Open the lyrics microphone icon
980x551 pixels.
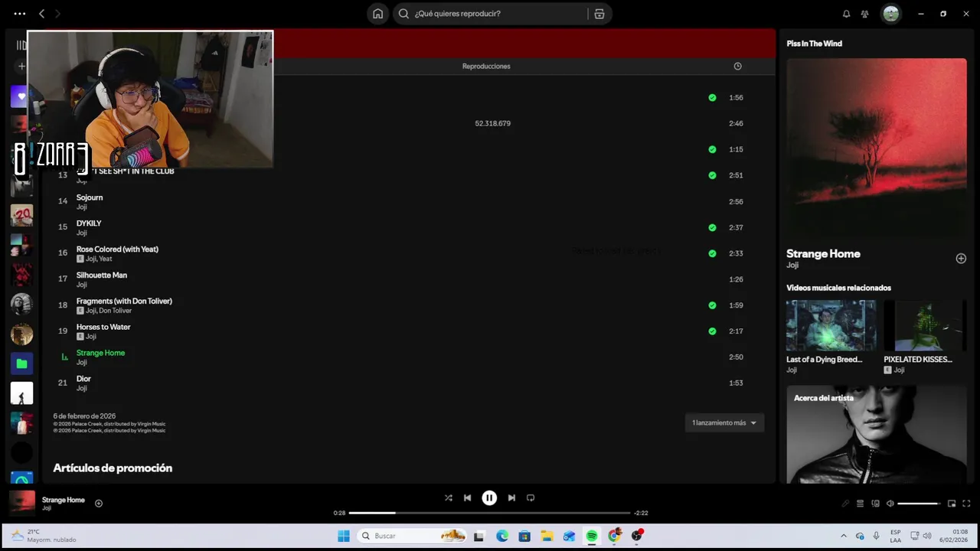(845, 504)
